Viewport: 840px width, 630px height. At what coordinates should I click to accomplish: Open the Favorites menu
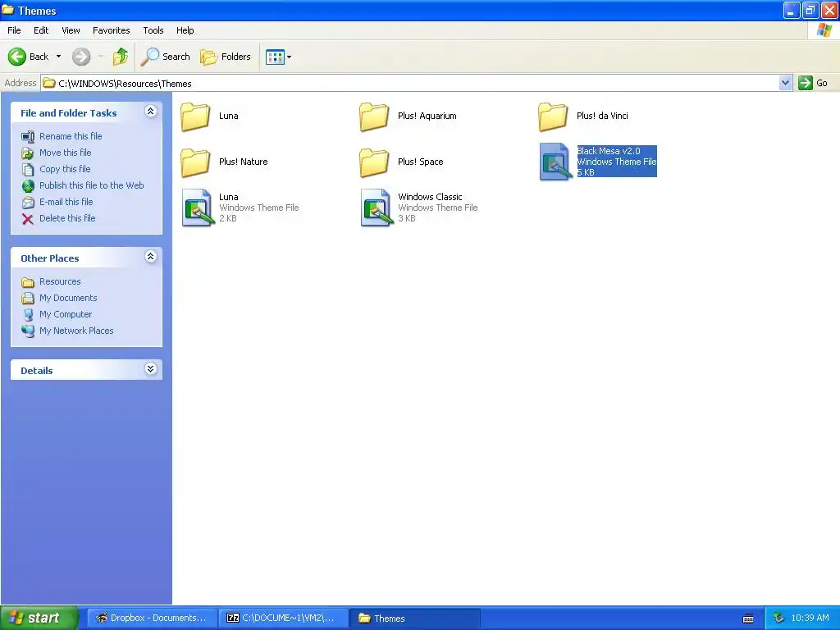pyautogui.click(x=111, y=30)
